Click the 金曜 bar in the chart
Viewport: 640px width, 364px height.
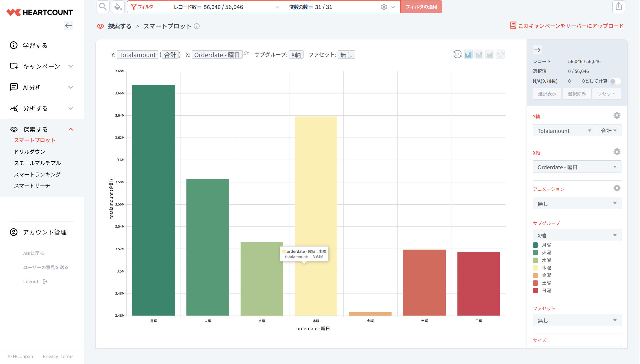tap(370, 314)
